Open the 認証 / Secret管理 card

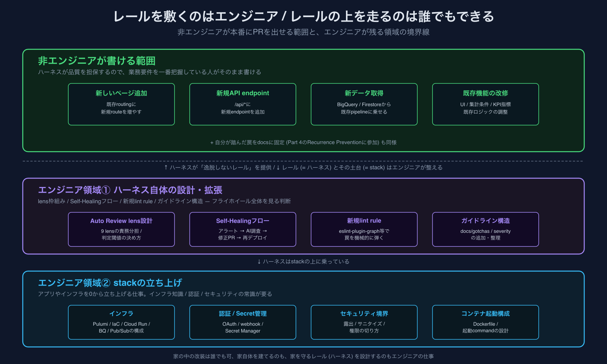click(x=243, y=322)
